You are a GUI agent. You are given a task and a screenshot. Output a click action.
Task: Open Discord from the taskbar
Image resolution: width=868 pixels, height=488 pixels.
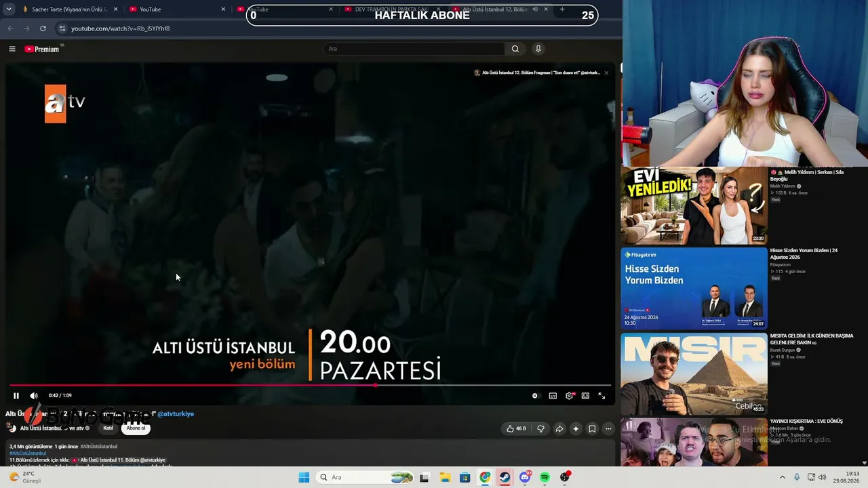526,477
